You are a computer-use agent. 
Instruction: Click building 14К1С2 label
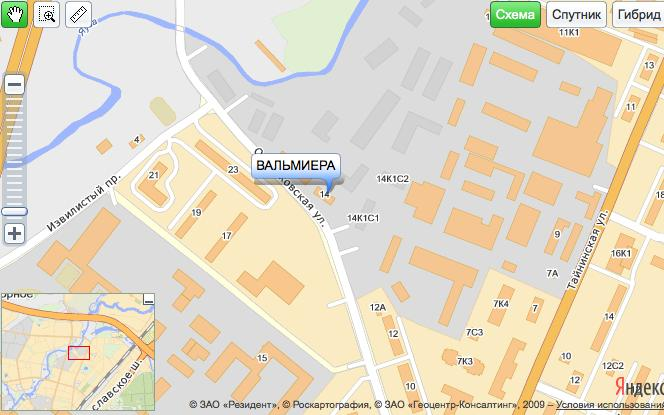(393, 179)
